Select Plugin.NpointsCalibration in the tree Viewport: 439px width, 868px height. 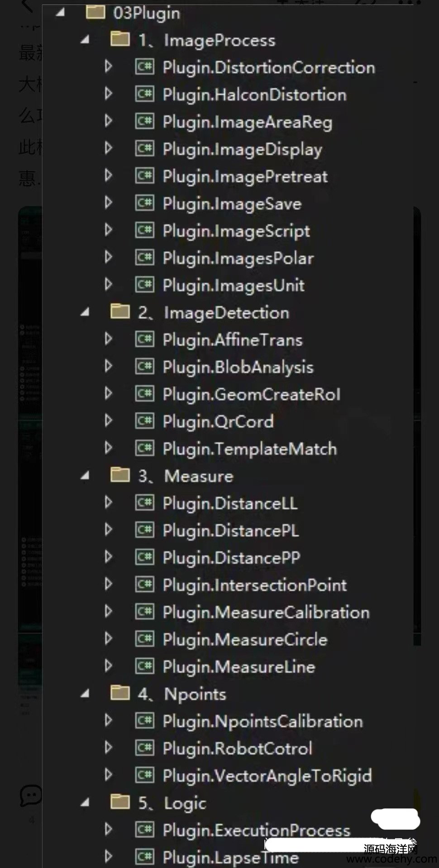click(x=263, y=722)
